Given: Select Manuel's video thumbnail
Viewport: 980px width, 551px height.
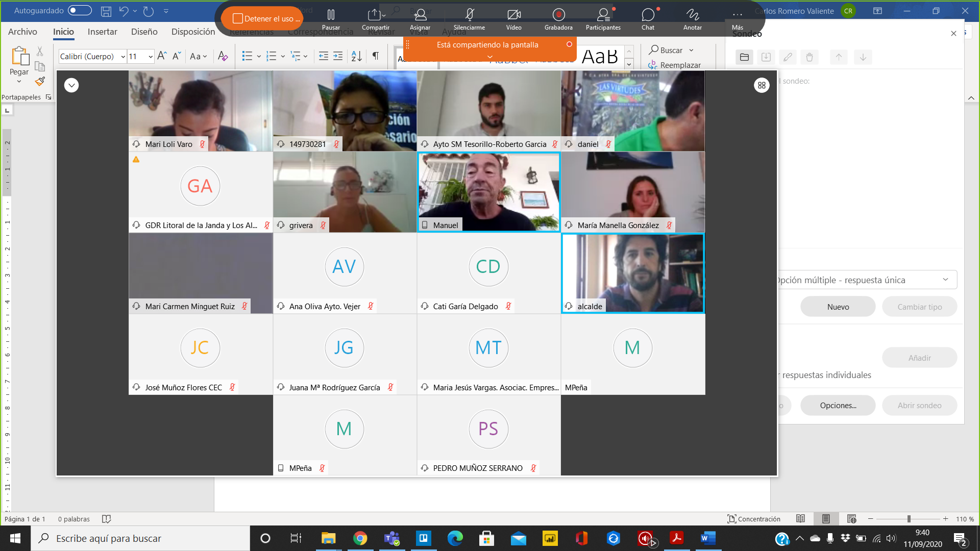Looking at the screenshot, I should [489, 192].
